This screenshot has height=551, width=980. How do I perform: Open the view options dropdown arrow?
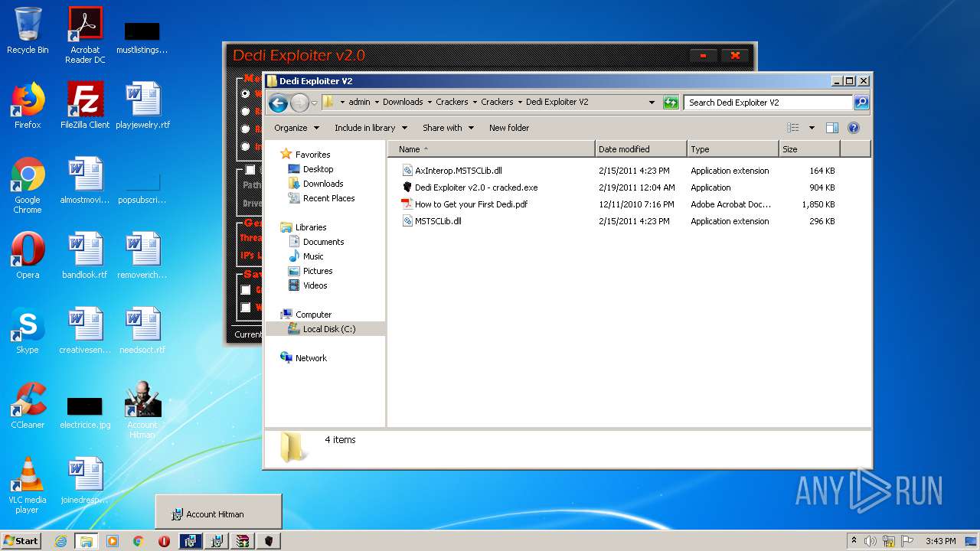(x=812, y=128)
